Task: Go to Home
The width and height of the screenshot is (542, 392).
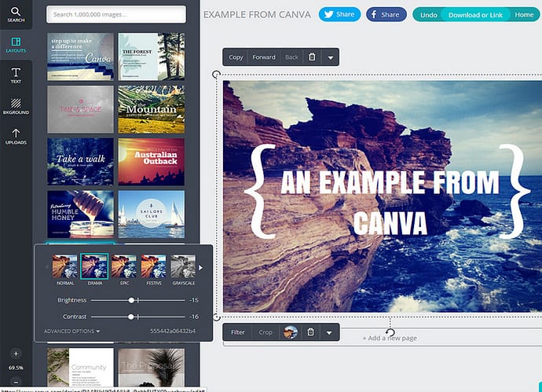Action: tap(524, 15)
